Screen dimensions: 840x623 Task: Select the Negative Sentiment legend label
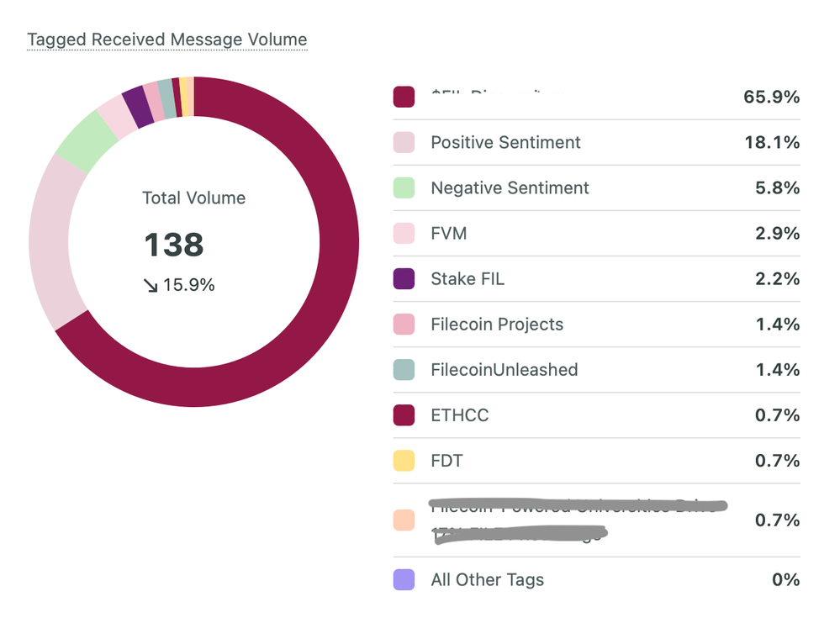(x=510, y=188)
